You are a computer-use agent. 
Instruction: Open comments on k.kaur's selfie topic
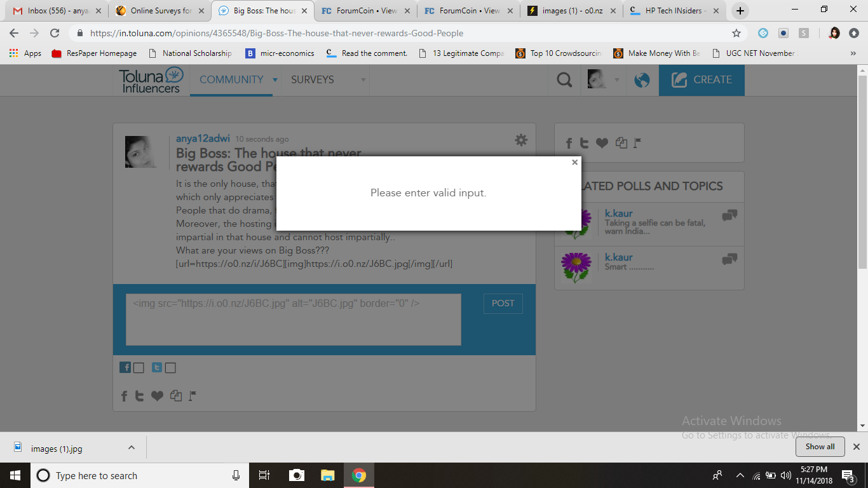tap(729, 215)
